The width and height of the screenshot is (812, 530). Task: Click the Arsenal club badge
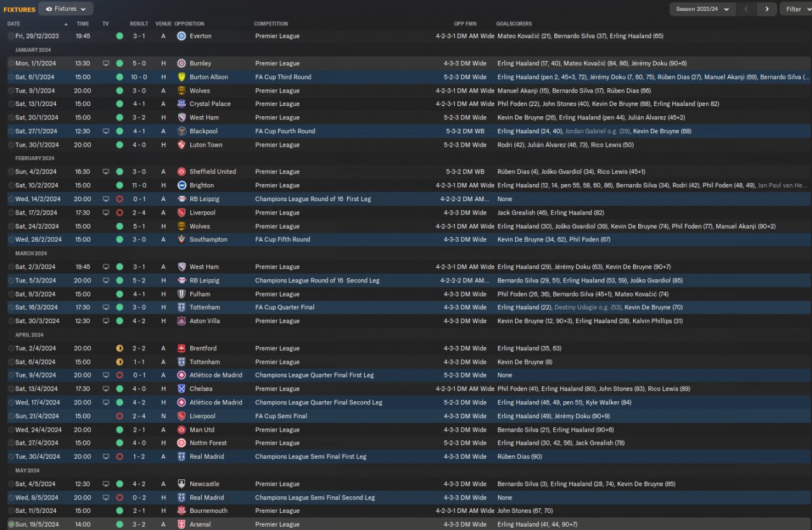(181, 525)
